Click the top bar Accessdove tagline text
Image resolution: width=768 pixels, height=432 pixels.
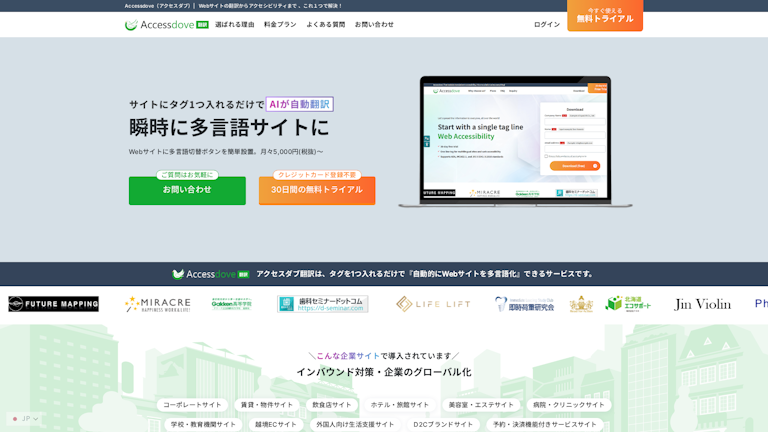pos(234,6)
